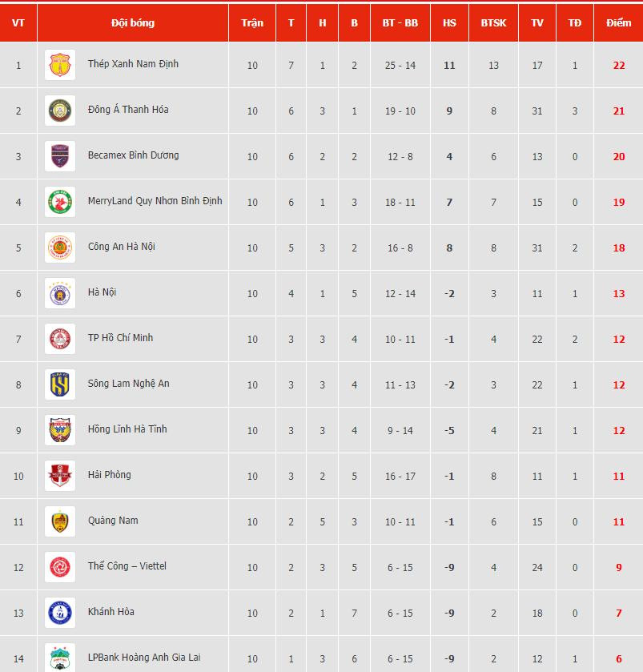Open the TP Hồ Chí Minh team link
Image resolution: width=643 pixels, height=672 pixels.
(x=120, y=338)
